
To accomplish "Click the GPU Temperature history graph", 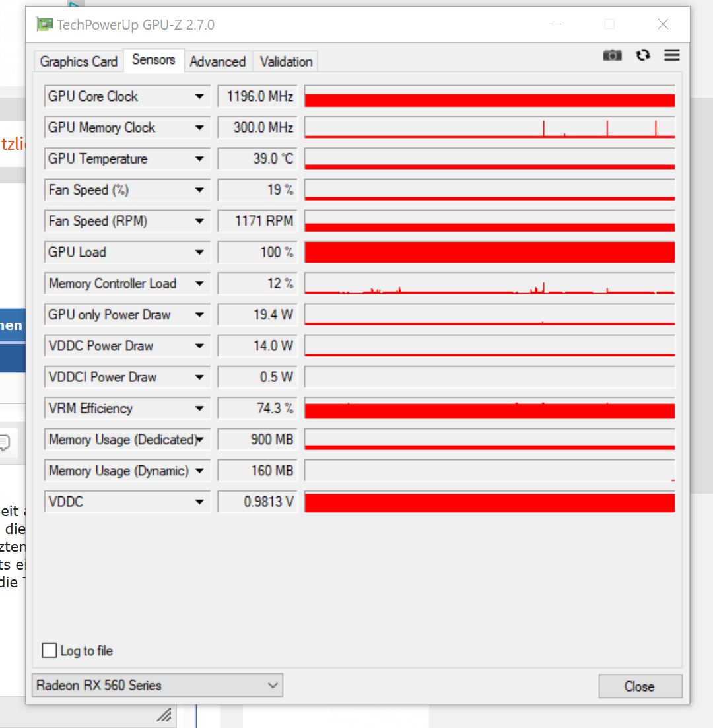I will [x=490, y=159].
